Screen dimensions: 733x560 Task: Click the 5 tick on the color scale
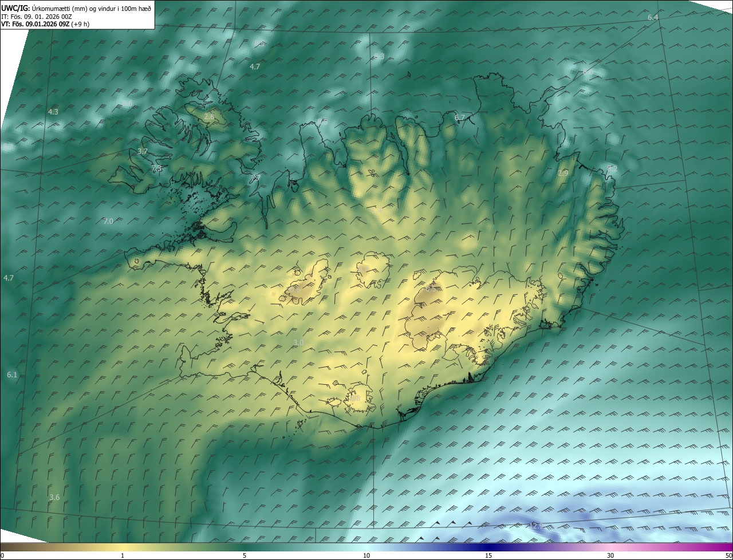tap(245, 556)
